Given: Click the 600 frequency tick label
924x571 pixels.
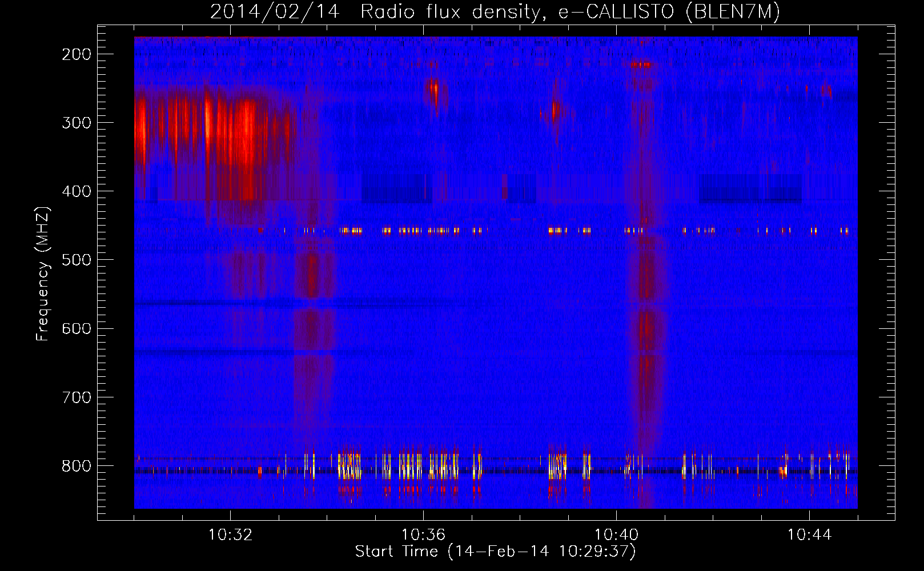Looking at the screenshot, I should (77, 328).
